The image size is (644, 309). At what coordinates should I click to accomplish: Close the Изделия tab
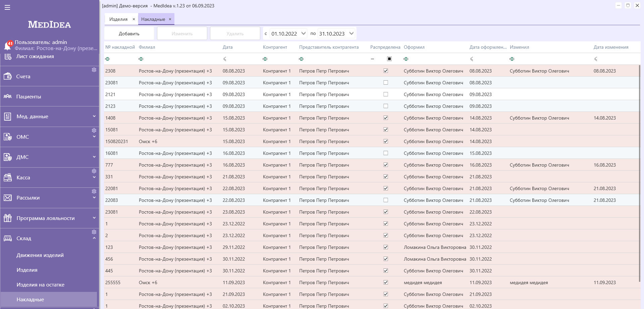click(x=133, y=19)
